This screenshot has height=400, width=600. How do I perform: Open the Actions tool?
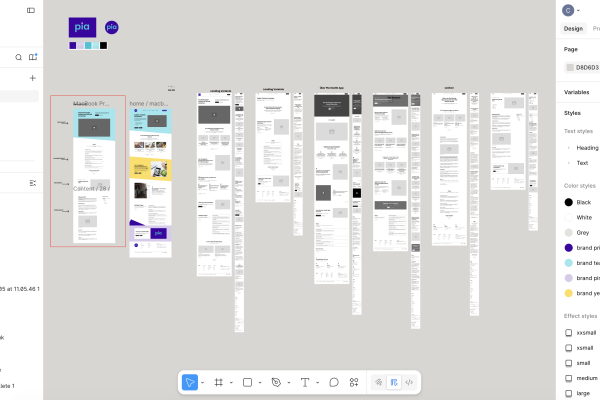point(354,382)
